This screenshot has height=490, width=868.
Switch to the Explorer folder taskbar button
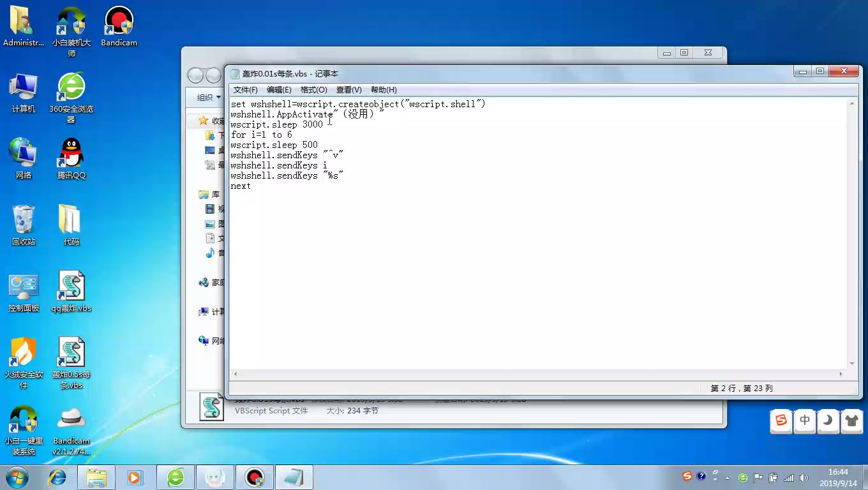tap(96, 477)
